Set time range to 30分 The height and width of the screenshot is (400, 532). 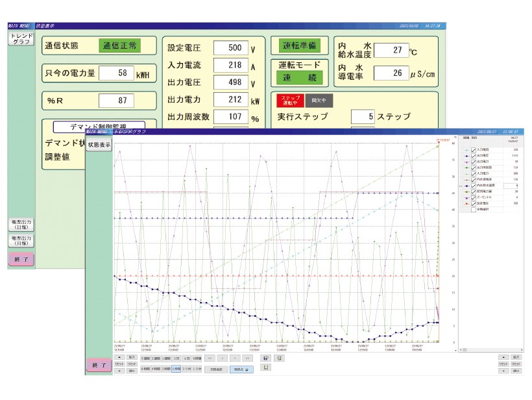[187, 369]
